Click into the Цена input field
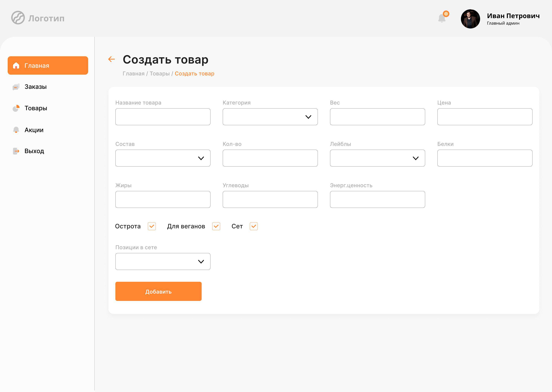The height and width of the screenshot is (392, 552). (485, 117)
